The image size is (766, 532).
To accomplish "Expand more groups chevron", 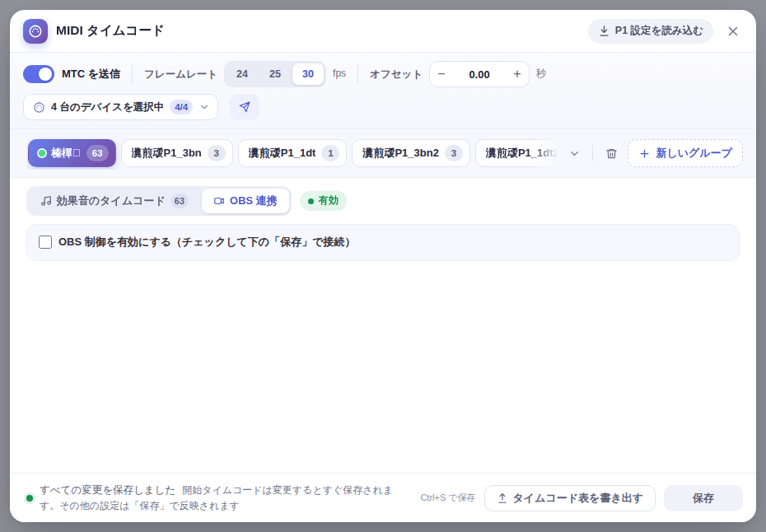I will (x=575, y=153).
